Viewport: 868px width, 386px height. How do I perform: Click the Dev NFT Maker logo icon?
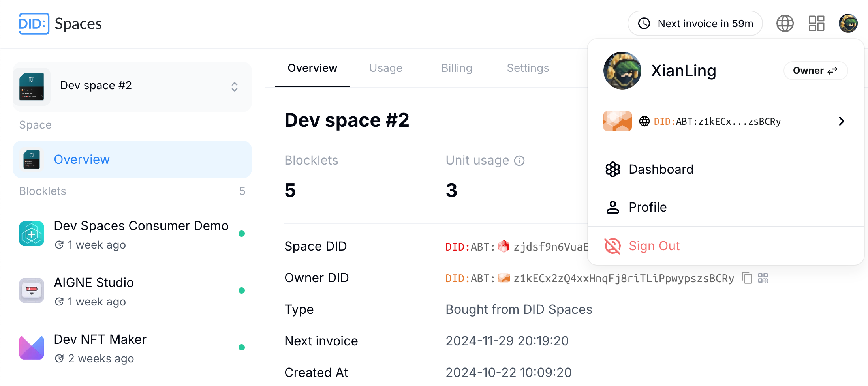tap(32, 347)
